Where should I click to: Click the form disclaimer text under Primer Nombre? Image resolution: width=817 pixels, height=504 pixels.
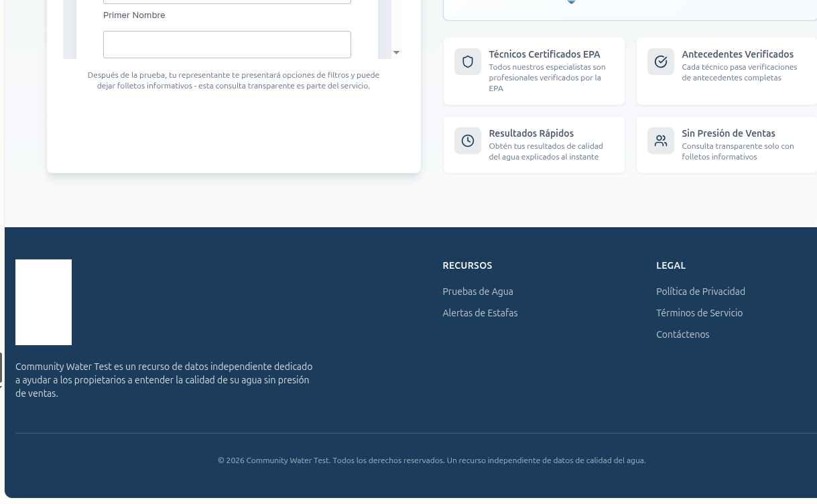tap(233, 80)
